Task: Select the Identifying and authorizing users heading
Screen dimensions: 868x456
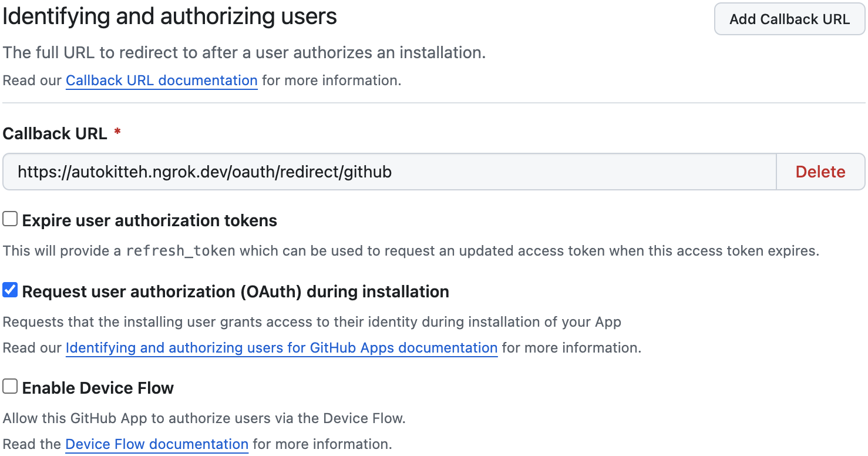Action: [x=170, y=16]
